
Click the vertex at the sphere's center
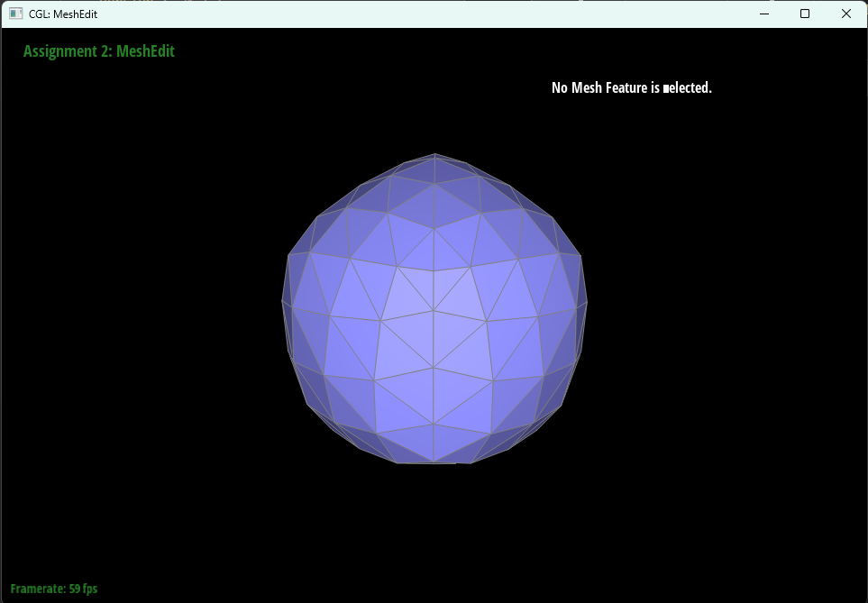point(435,311)
